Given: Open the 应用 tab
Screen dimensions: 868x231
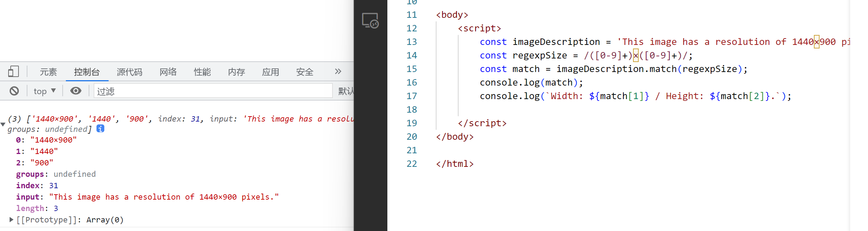Looking at the screenshot, I should [271, 72].
